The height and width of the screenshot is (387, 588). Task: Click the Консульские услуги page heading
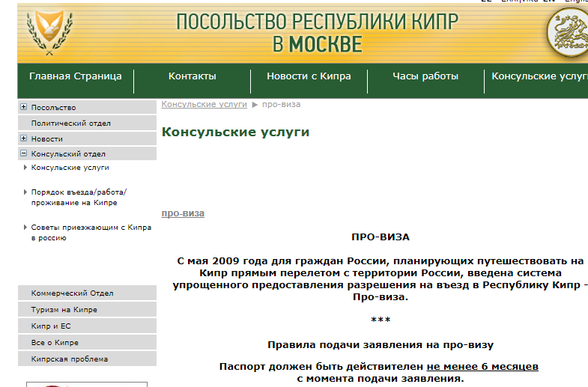click(235, 132)
